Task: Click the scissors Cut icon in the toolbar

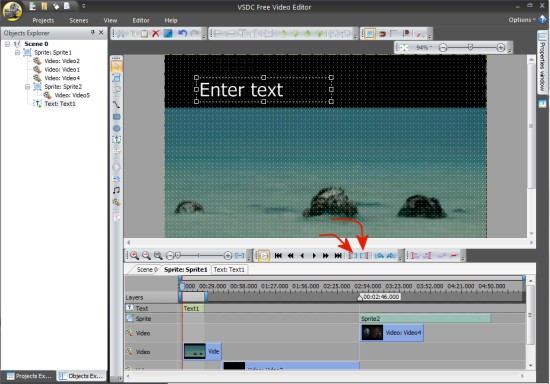Action: click(x=121, y=34)
